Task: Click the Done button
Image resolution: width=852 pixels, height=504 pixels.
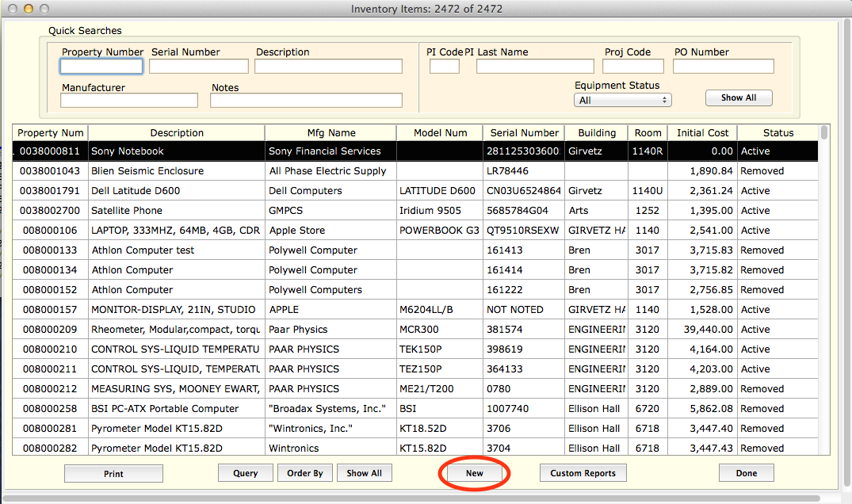Action: pos(746,473)
